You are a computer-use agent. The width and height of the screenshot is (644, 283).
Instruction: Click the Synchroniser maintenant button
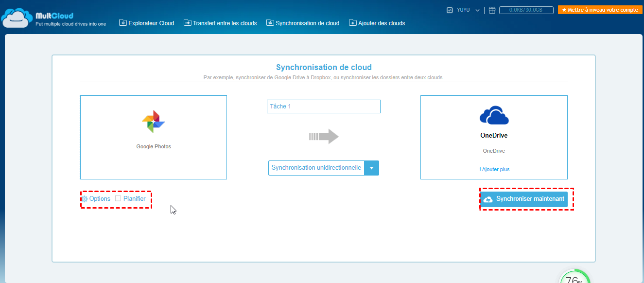coord(524,199)
